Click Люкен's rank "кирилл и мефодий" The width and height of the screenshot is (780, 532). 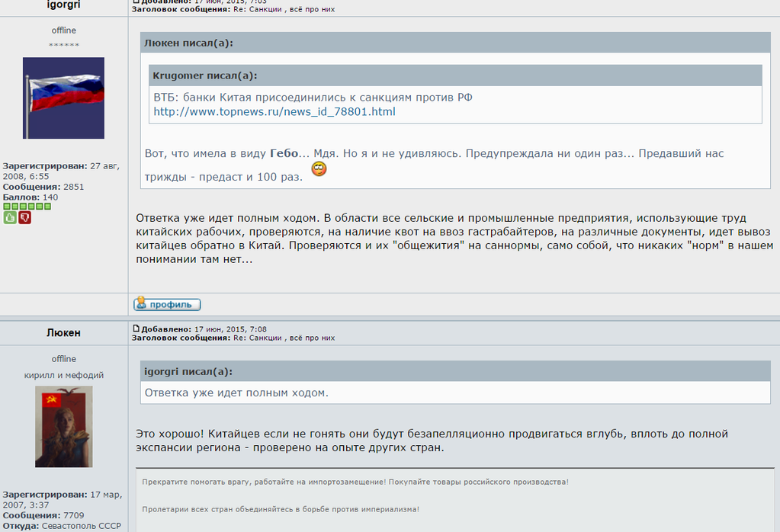(x=64, y=376)
